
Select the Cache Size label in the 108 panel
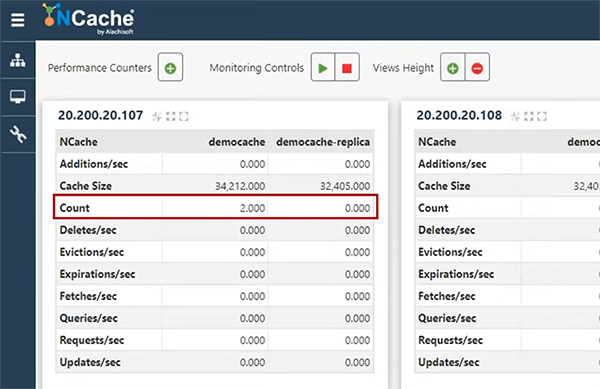[x=444, y=186]
